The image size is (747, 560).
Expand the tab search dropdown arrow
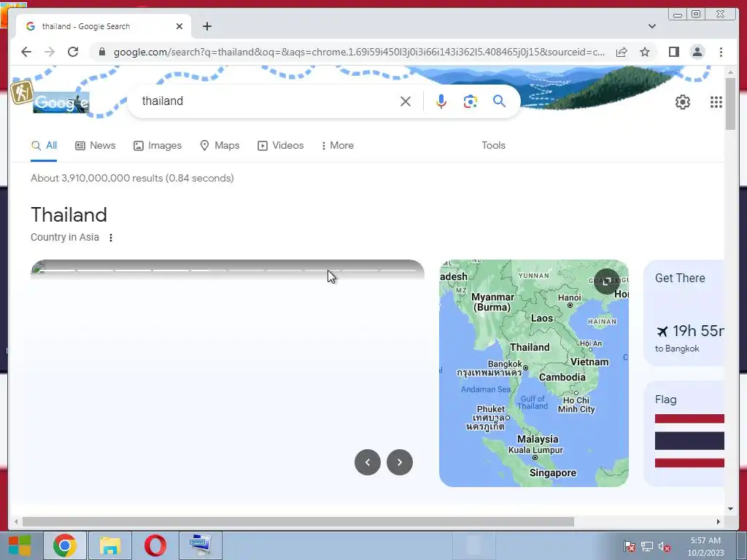pyautogui.click(x=651, y=26)
